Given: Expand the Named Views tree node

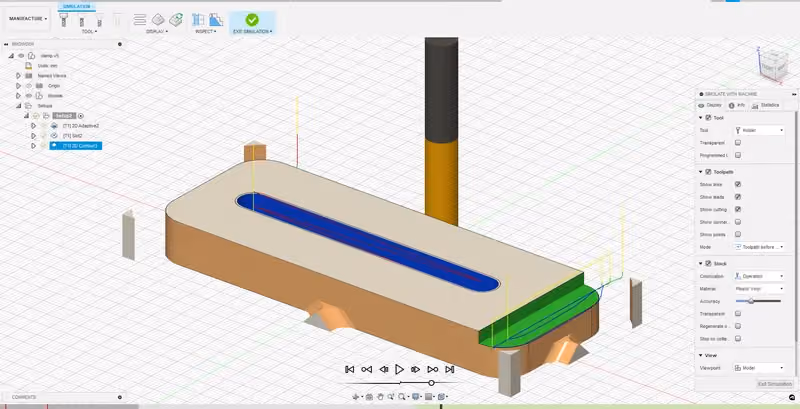Looking at the screenshot, I should [18, 75].
